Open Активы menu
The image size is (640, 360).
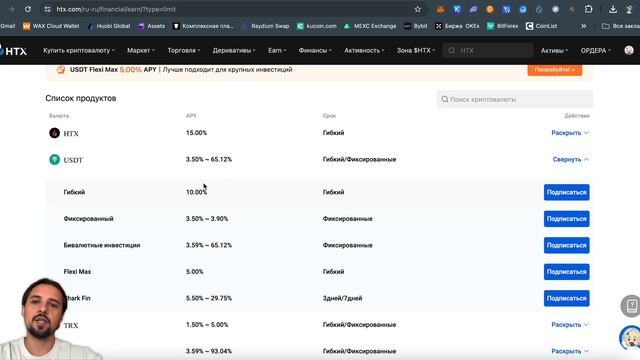(554, 51)
